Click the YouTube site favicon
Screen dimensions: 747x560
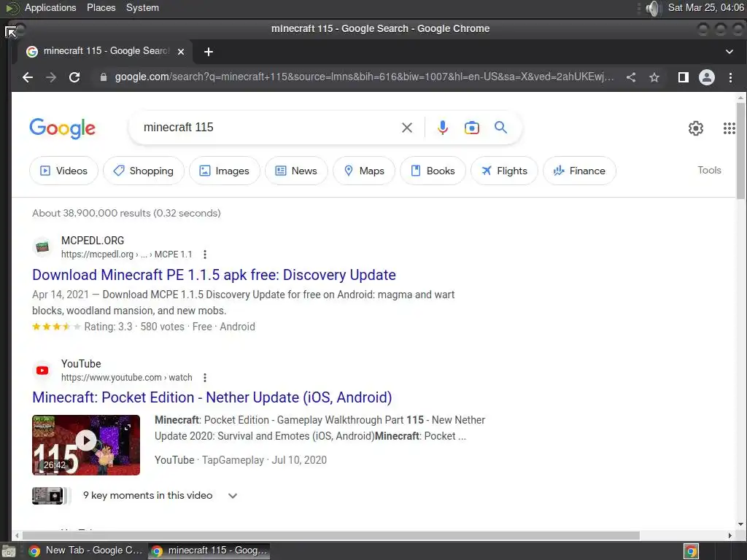click(x=42, y=370)
